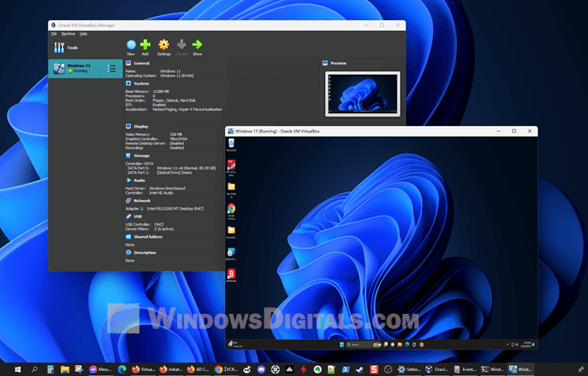This screenshot has width=588, height=376.
Task: Click the Firefox 'Initiat...' taskbar button
Action: 171,369
